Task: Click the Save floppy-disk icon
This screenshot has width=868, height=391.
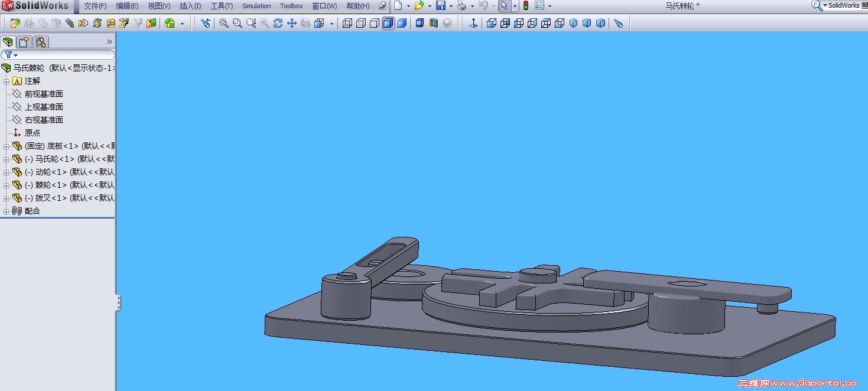Action: click(441, 6)
